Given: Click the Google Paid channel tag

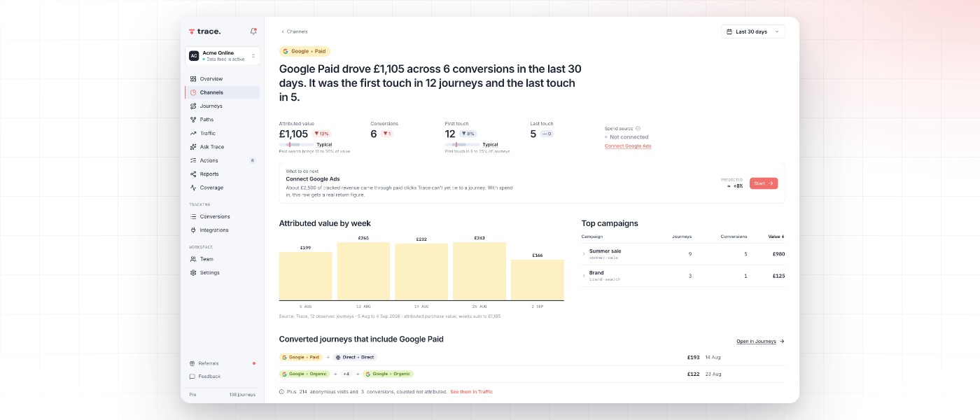Looking at the screenshot, I should coord(304,51).
